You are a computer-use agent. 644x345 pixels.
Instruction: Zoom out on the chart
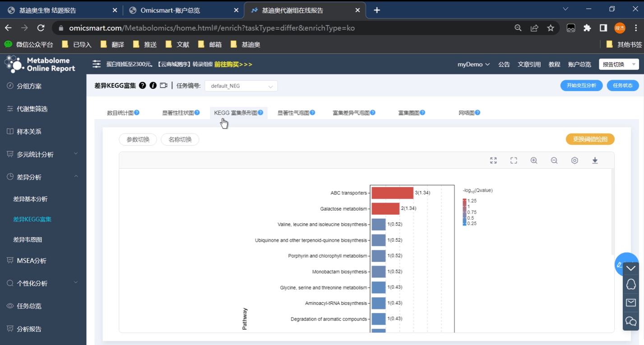pyautogui.click(x=554, y=161)
